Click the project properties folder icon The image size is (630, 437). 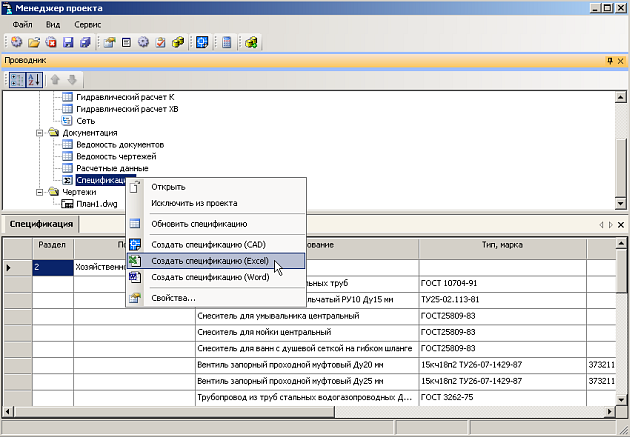[x=109, y=42]
